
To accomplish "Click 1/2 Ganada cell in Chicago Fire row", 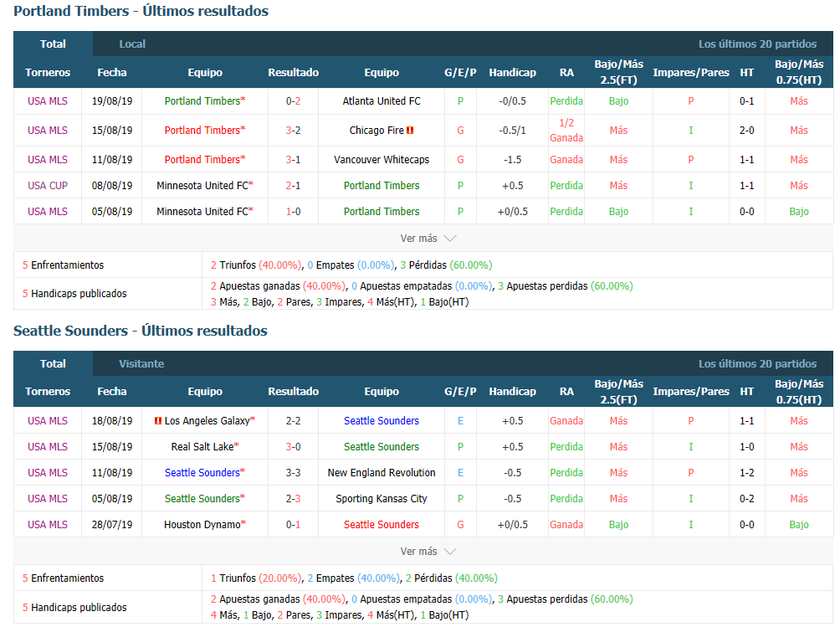I will pos(566,131).
